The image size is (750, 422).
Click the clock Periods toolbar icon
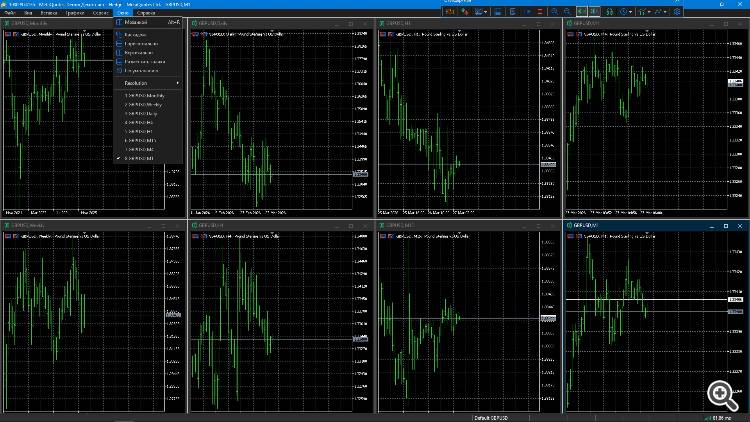click(x=624, y=11)
